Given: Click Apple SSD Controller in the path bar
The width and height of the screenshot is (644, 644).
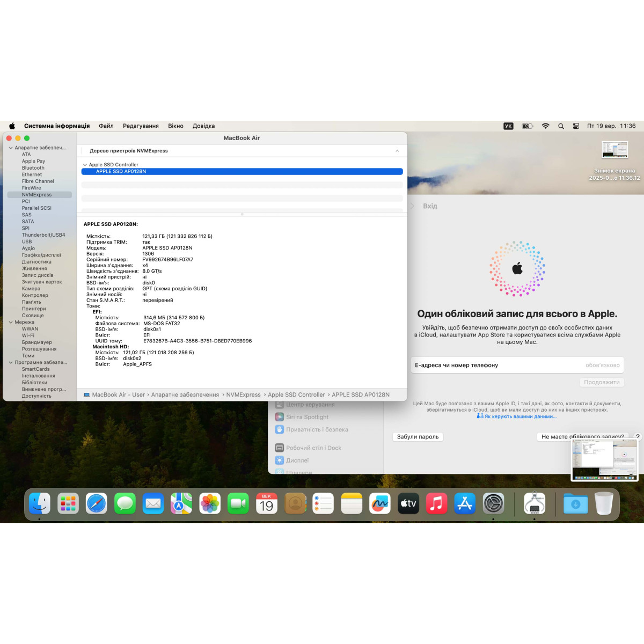Looking at the screenshot, I should tap(296, 395).
